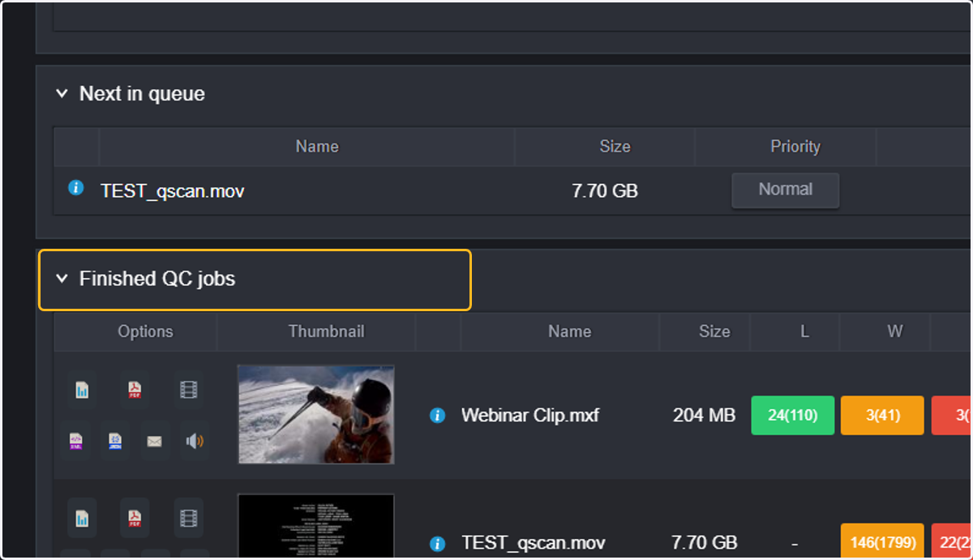The width and height of the screenshot is (973, 560).
Task: Open the orange 3(41) warnings for Webinar Clip.mxf
Action: pyautogui.click(x=882, y=416)
